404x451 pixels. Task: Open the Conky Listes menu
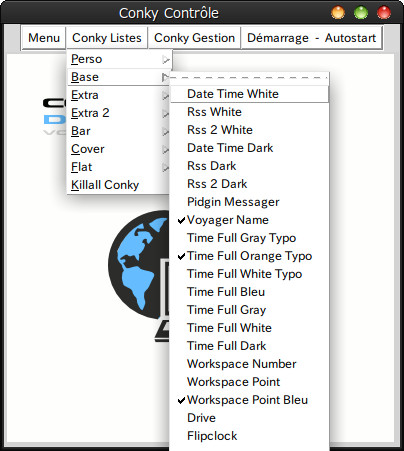[x=107, y=38]
